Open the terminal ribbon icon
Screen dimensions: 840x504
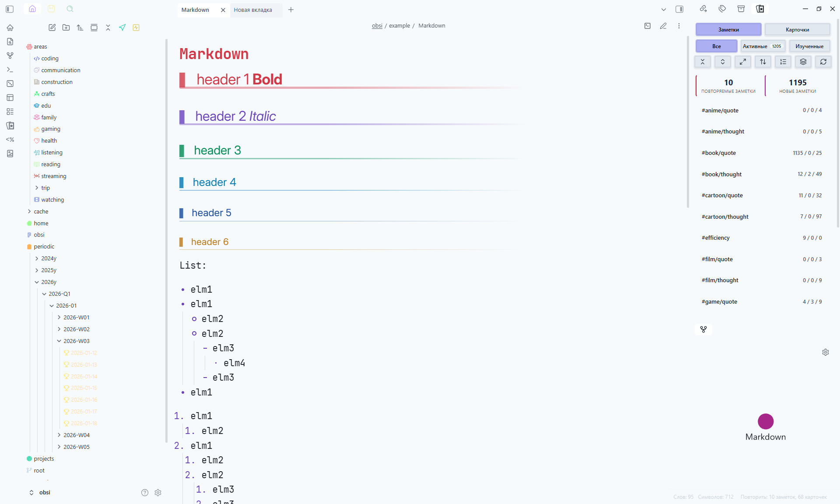[x=10, y=70]
